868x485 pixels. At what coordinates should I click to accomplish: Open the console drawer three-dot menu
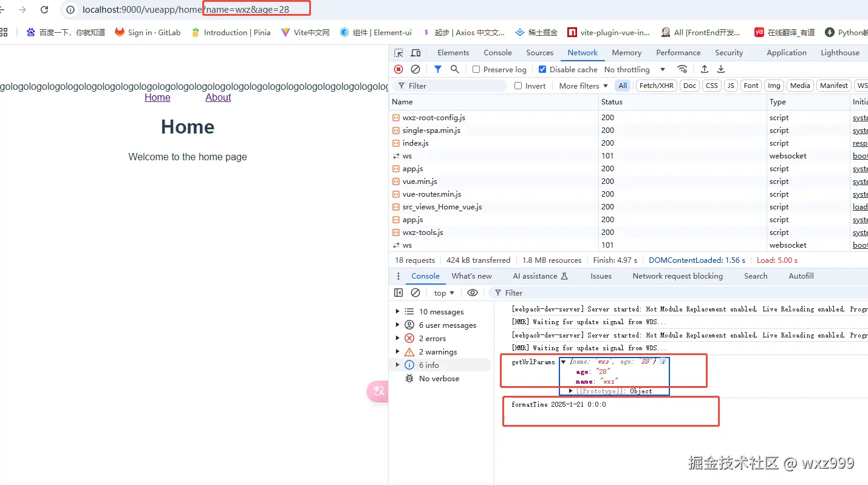pos(398,276)
